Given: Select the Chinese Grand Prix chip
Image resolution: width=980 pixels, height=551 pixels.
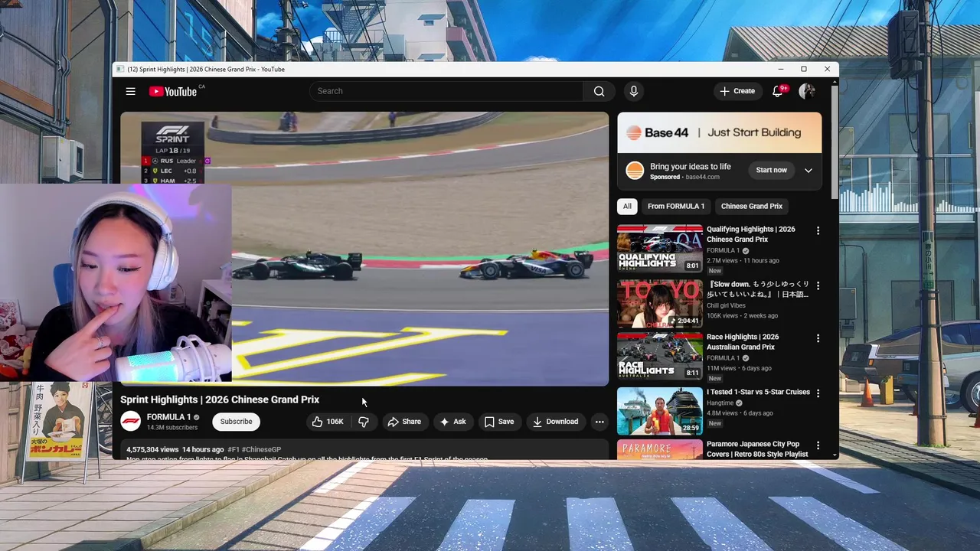Looking at the screenshot, I should [752, 206].
